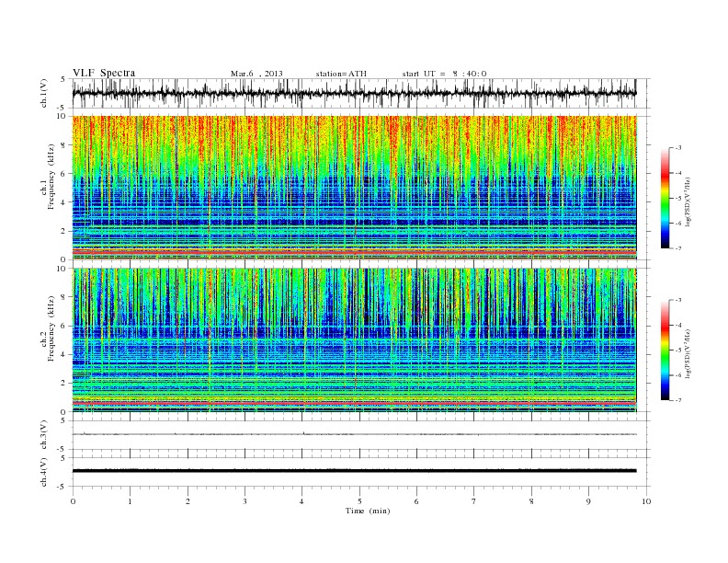Click the ch.1 voltage waveform trace
The width and height of the screenshot is (728, 563).
pos(354,93)
